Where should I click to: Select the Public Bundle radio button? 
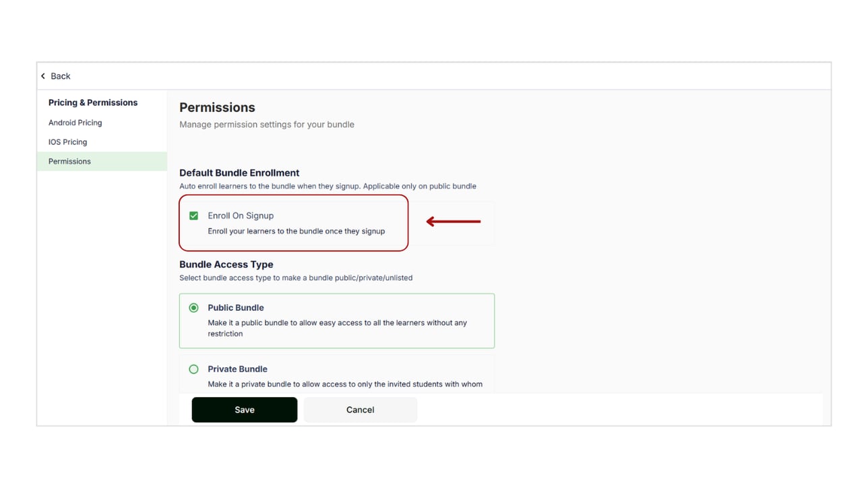193,308
